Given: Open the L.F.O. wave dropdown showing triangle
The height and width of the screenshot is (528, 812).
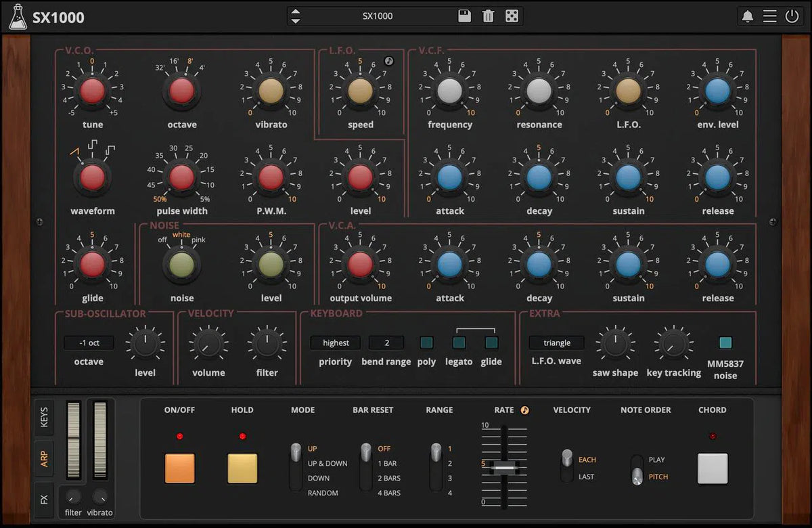Looking at the screenshot, I should coord(556,343).
